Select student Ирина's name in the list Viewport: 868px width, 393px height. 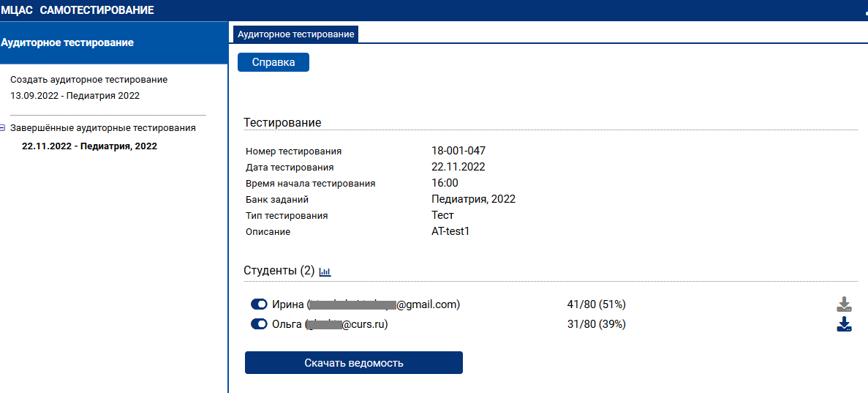click(287, 304)
